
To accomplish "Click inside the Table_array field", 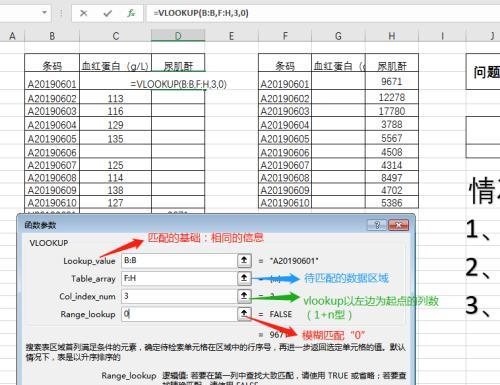I will pyautogui.click(x=179, y=278).
